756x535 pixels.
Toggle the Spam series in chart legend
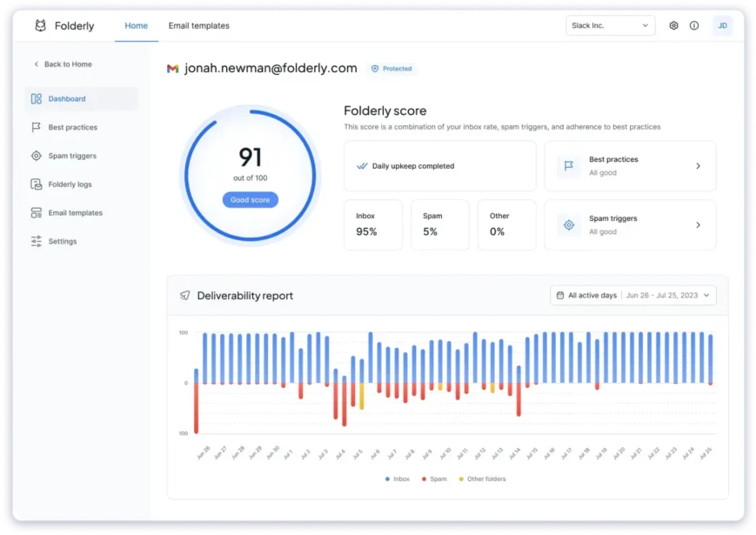(434, 479)
